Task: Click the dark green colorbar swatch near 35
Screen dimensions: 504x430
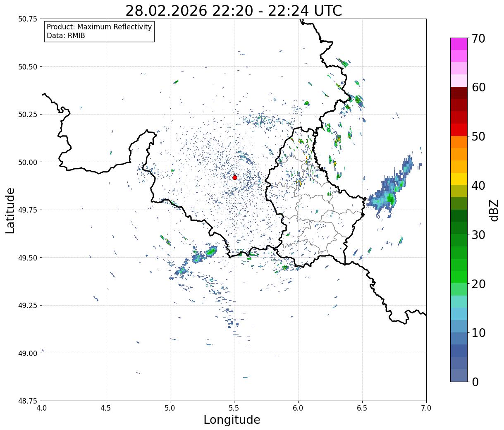Action: point(459,215)
